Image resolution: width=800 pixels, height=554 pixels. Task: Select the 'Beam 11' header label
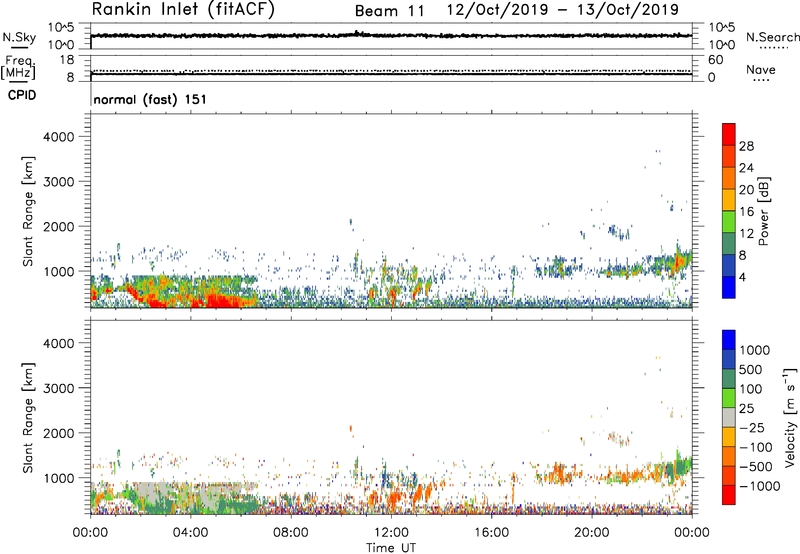390,11
